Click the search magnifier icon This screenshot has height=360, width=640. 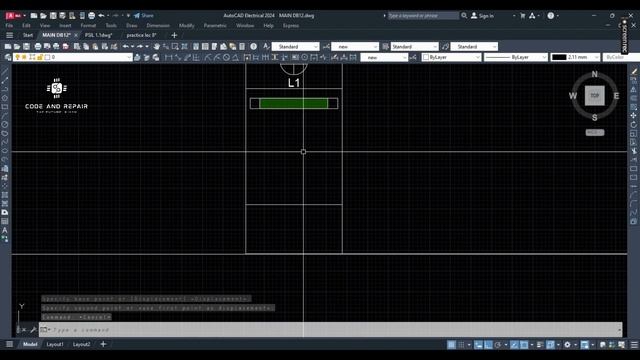pyautogui.click(x=464, y=16)
